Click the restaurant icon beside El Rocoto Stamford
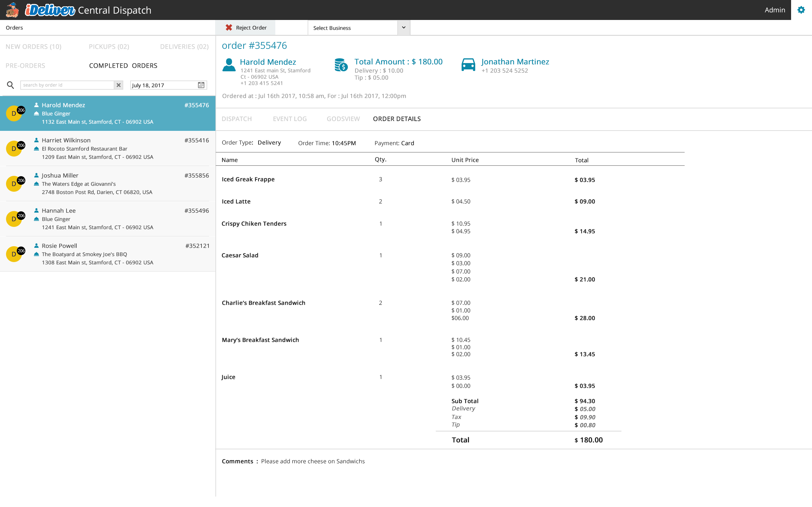 pos(36,149)
